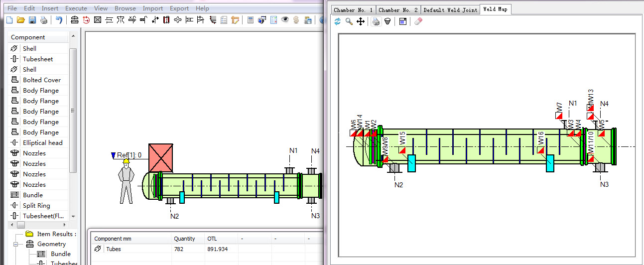Image resolution: width=644 pixels, height=265 pixels.
Task: Open the Browse menu
Action: 125,8
